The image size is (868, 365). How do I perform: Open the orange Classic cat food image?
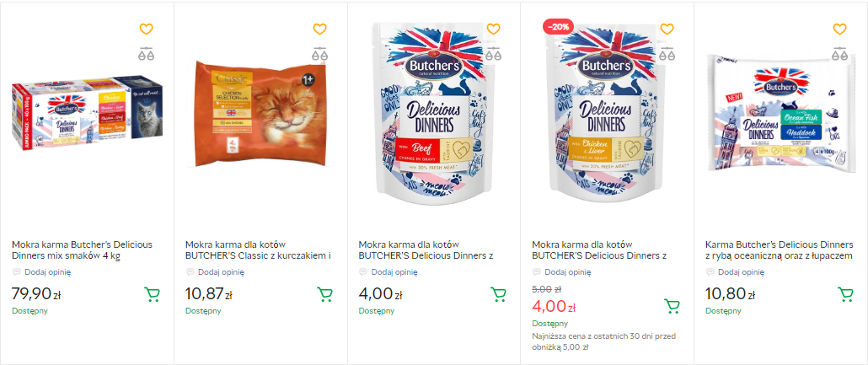(260, 111)
